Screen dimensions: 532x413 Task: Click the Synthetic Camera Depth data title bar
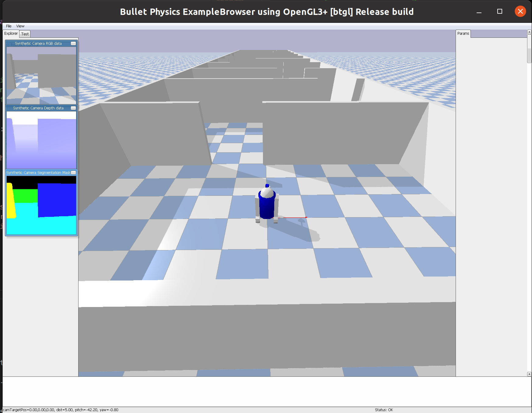38,108
